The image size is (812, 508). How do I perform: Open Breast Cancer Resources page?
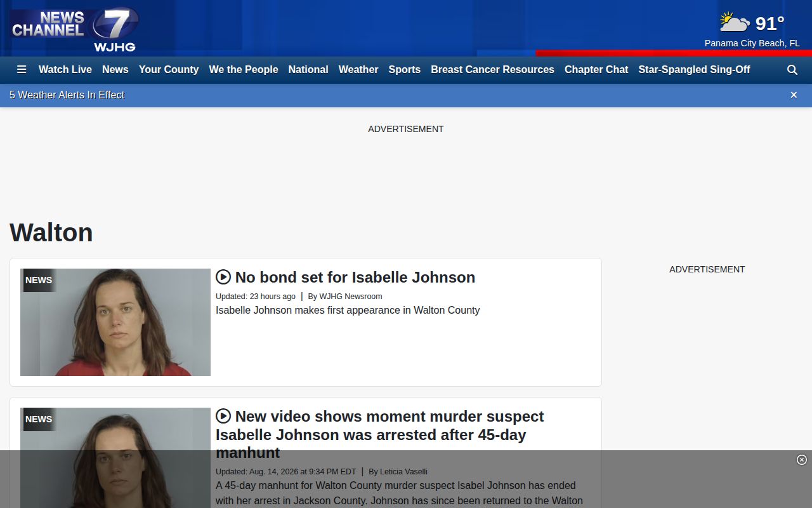click(492, 69)
